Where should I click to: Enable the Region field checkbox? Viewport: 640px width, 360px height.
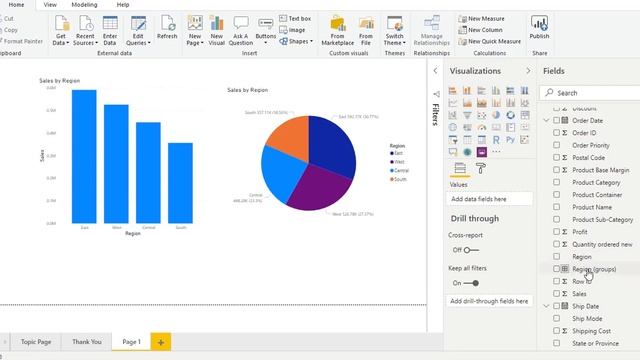pyautogui.click(x=556, y=256)
